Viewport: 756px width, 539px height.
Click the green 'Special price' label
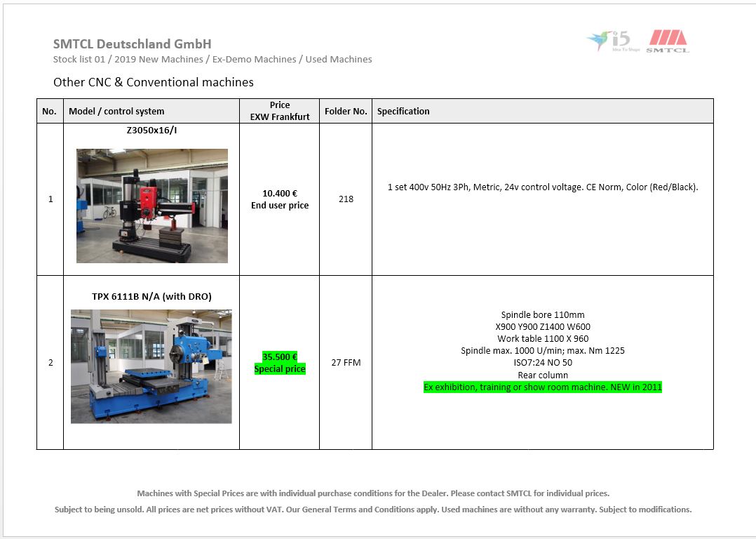click(280, 368)
